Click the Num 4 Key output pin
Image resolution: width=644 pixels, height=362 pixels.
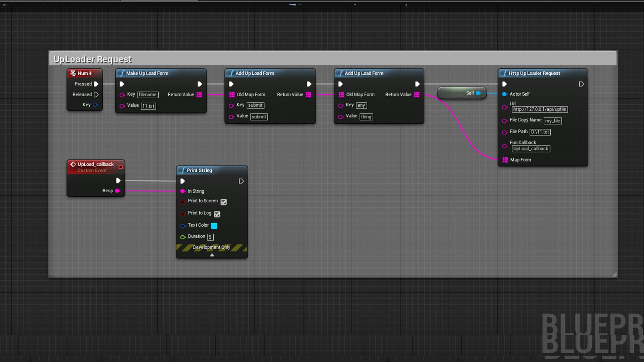click(x=95, y=105)
